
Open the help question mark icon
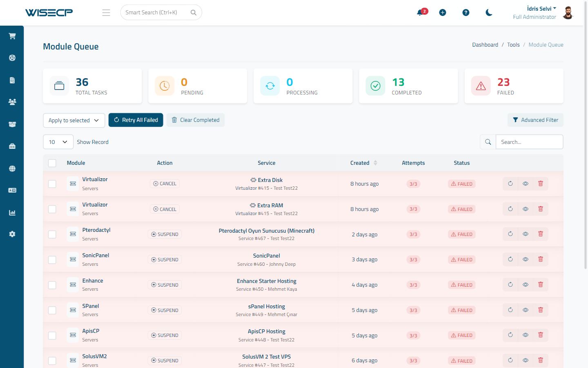coord(466,13)
